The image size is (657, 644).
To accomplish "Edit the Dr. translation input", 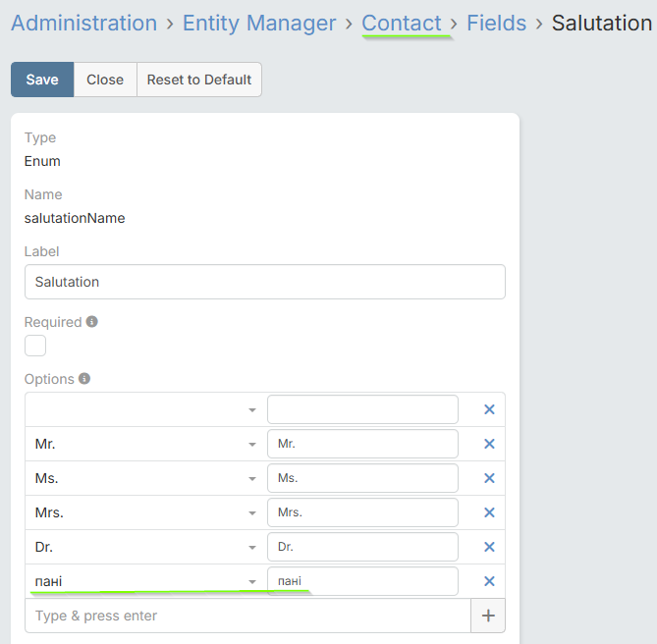I will click(x=362, y=547).
